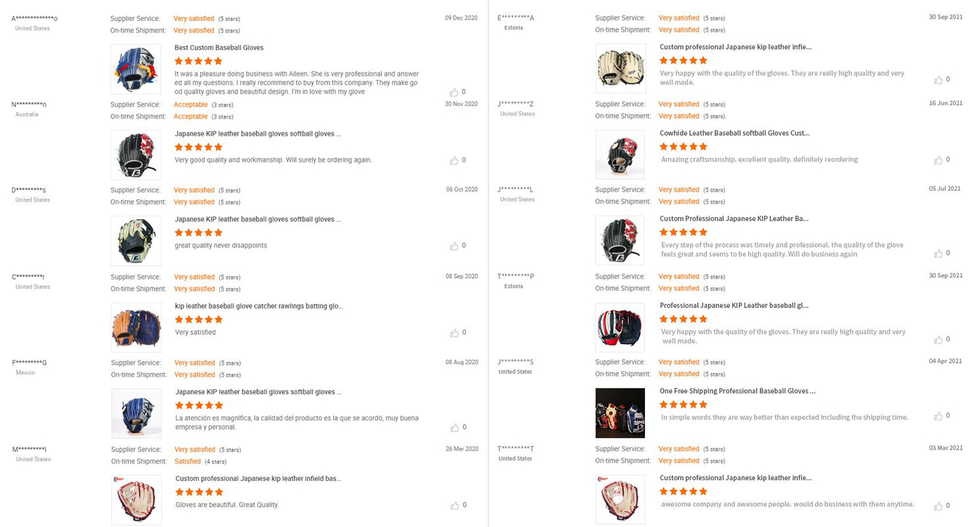Thumbs-up 'great quality never disappoints' review
Screen dimensions: 980x527
point(454,246)
